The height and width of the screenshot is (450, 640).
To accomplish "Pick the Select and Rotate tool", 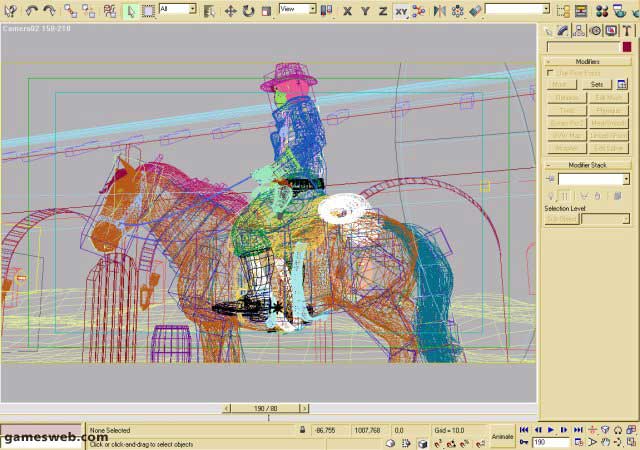I will 248,10.
